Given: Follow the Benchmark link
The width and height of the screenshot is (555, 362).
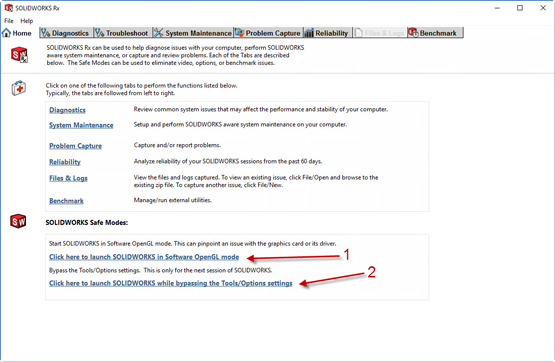Looking at the screenshot, I should pyautogui.click(x=66, y=201).
